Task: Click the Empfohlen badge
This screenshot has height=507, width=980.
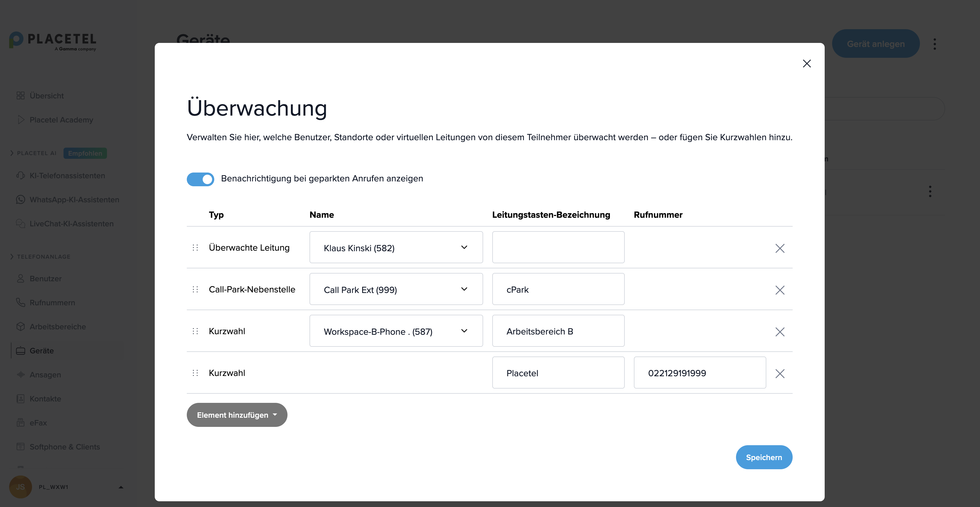Action: (85, 153)
